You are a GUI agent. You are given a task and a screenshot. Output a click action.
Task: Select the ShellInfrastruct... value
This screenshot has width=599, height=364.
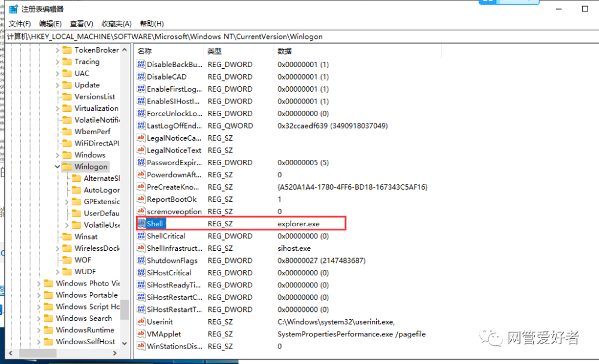tap(174, 248)
